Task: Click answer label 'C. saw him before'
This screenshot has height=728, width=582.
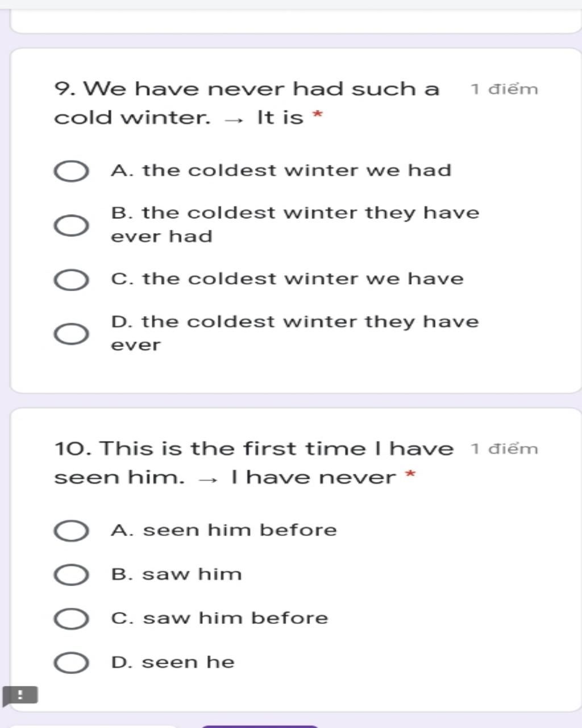Action: 219,618
